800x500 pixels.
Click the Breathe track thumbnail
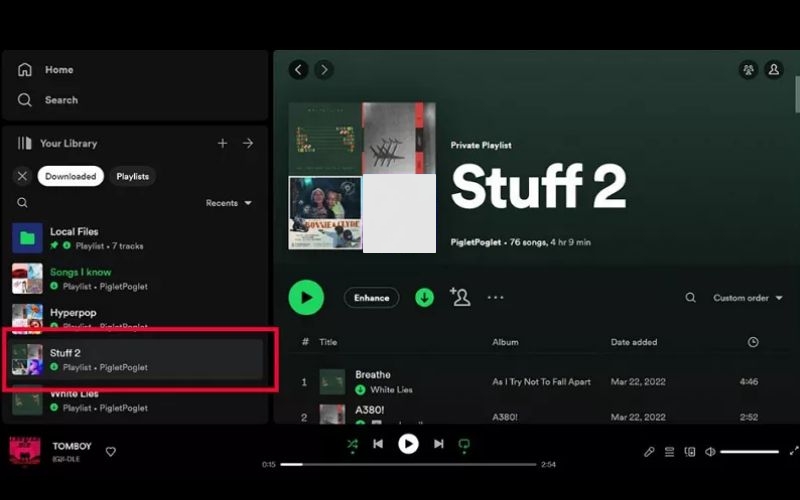332,382
